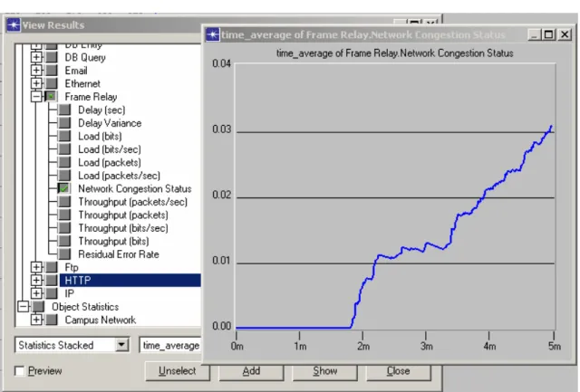Click the Ftp group selection box
The height and width of the screenshot is (392, 580).
pos(51,267)
